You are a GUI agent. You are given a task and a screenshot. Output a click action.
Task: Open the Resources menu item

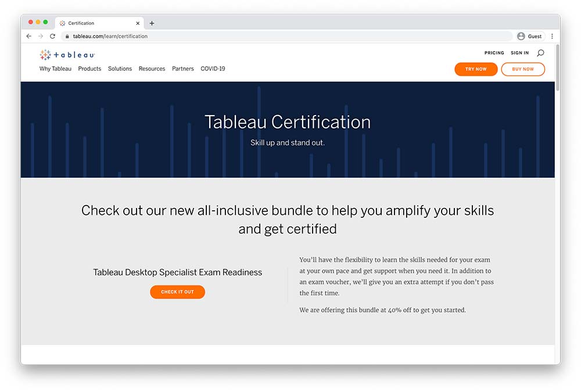pyautogui.click(x=152, y=69)
